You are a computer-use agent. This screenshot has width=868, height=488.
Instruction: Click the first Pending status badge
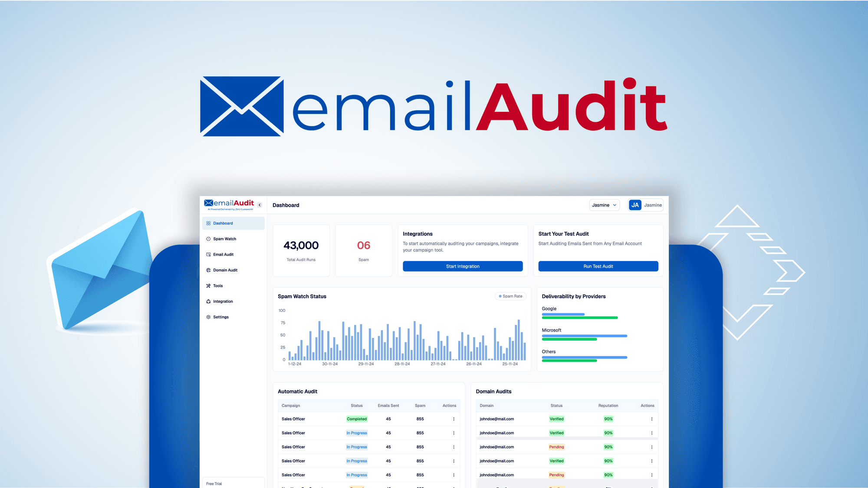coord(556,447)
